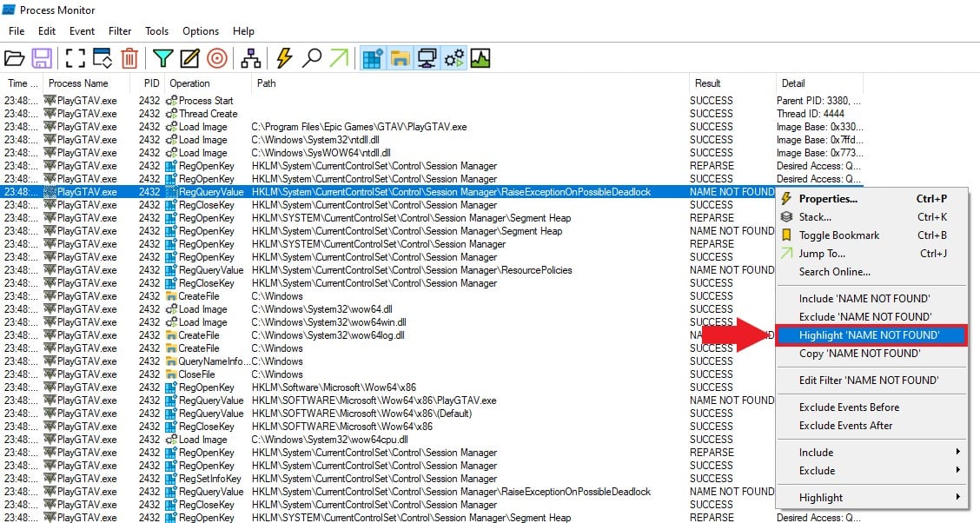This screenshot has height=523, width=980.
Task: Click the Result column header
Action: click(x=732, y=83)
